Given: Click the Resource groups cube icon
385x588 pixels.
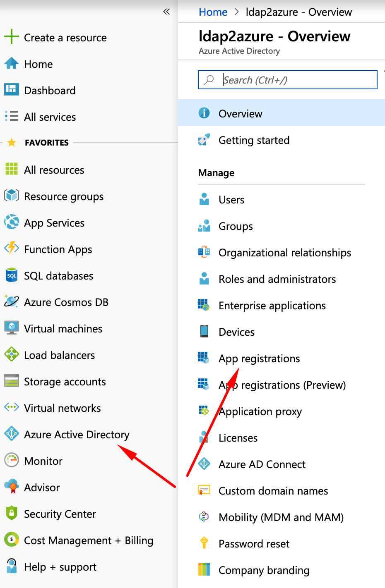Looking at the screenshot, I should tap(12, 195).
